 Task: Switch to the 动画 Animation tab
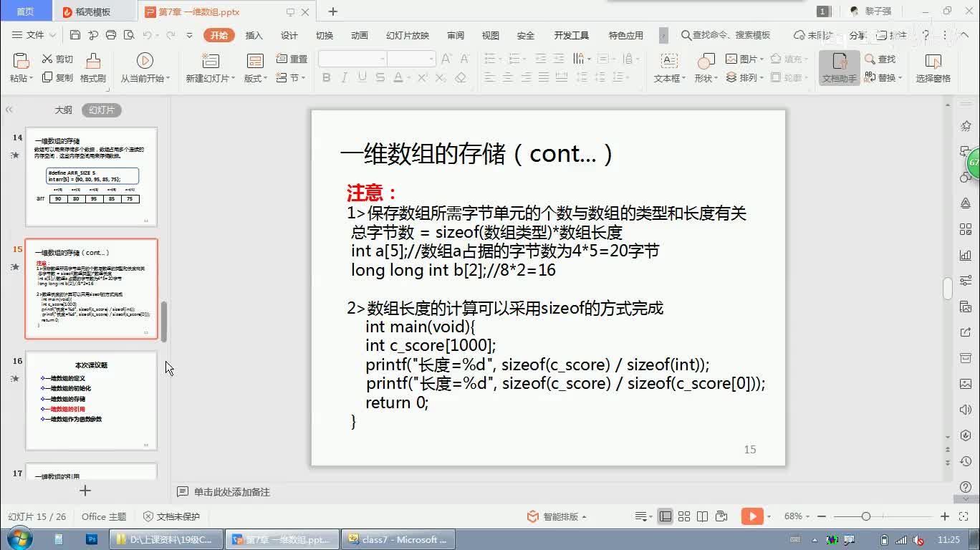pos(359,35)
